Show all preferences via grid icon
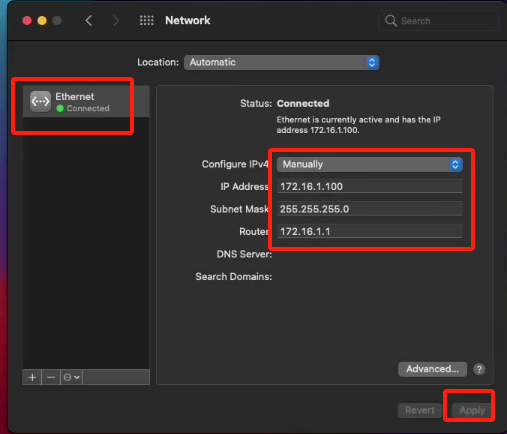Screen dimensions: 507x434 pyautogui.click(x=147, y=21)
